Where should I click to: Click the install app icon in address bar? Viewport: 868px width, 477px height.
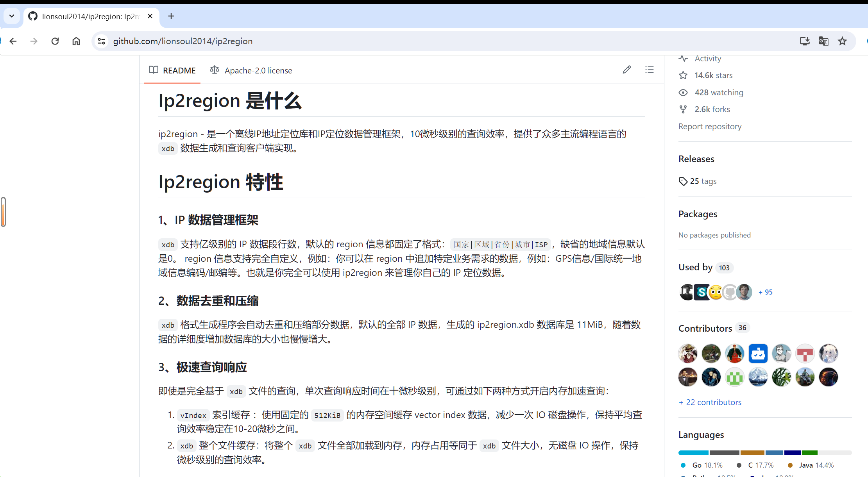point(804,41)
